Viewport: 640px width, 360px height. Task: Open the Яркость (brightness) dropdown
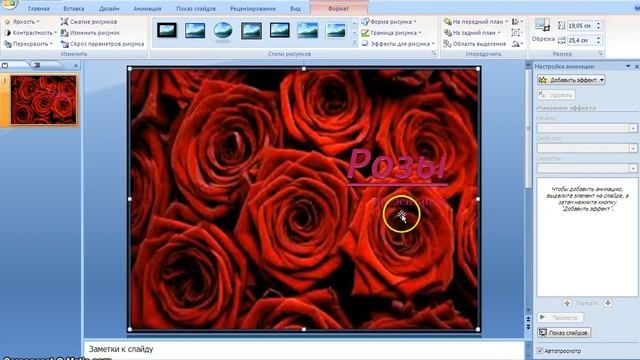click(x=22, y=22)
